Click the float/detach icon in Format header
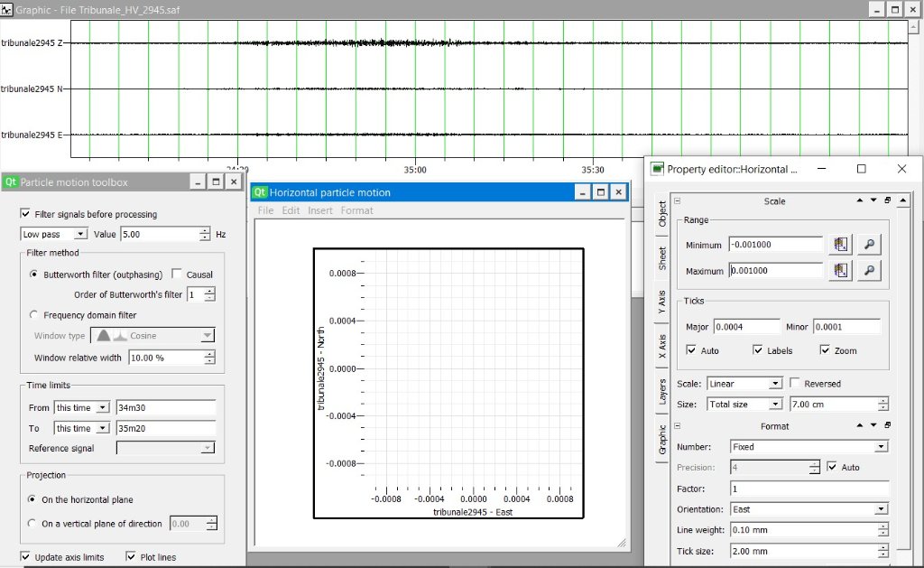 click(887, 425)
